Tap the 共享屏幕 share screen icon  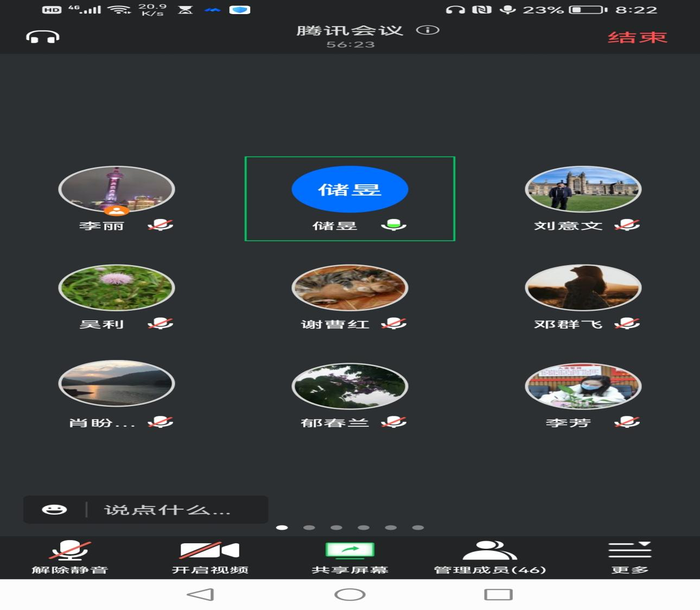click(349, 551)
